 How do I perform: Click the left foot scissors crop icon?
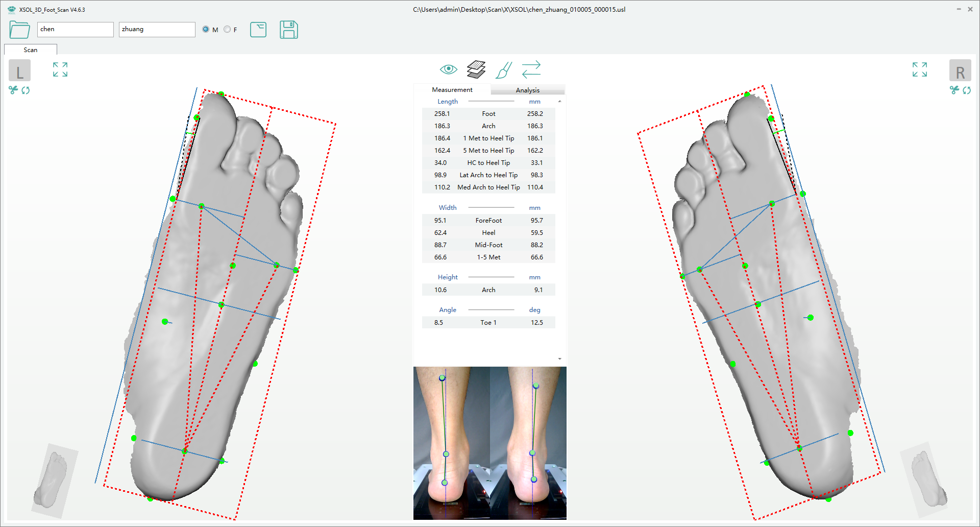point(13,90)
